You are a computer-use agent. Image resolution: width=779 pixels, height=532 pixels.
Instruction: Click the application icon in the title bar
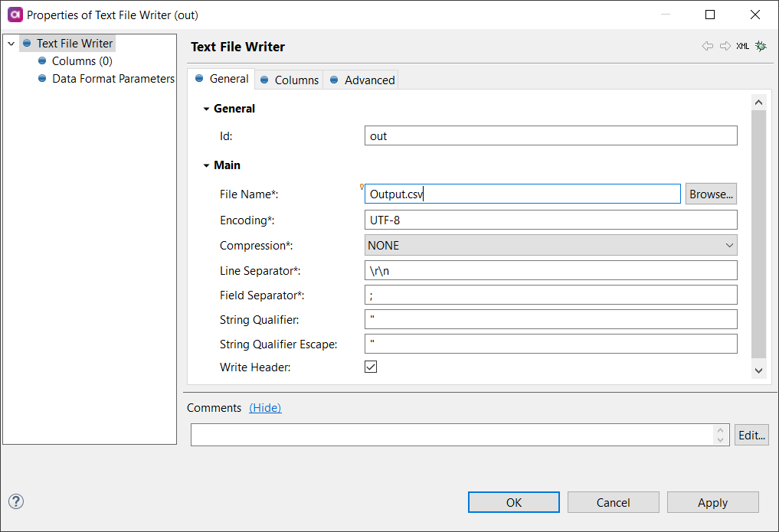14,15
